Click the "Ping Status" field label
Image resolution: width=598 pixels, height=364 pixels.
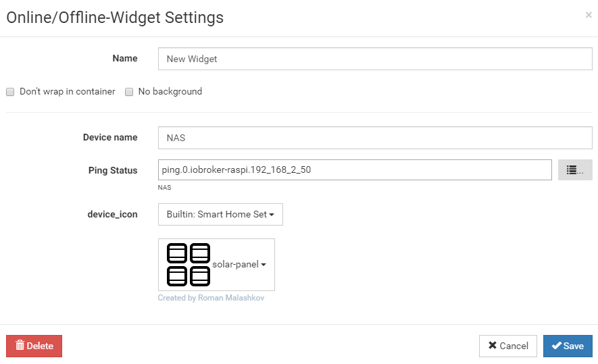[x=113, y=170]
